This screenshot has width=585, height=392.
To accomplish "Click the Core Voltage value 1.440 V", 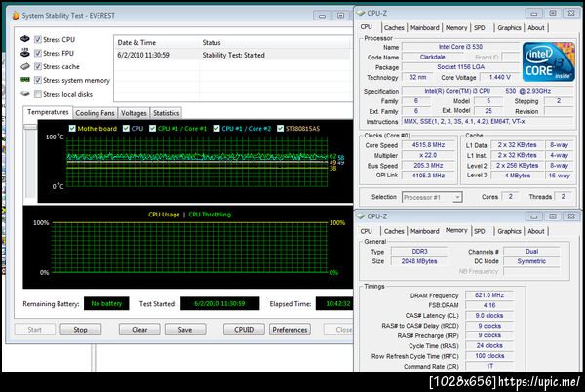I will [x=500, y=77].
